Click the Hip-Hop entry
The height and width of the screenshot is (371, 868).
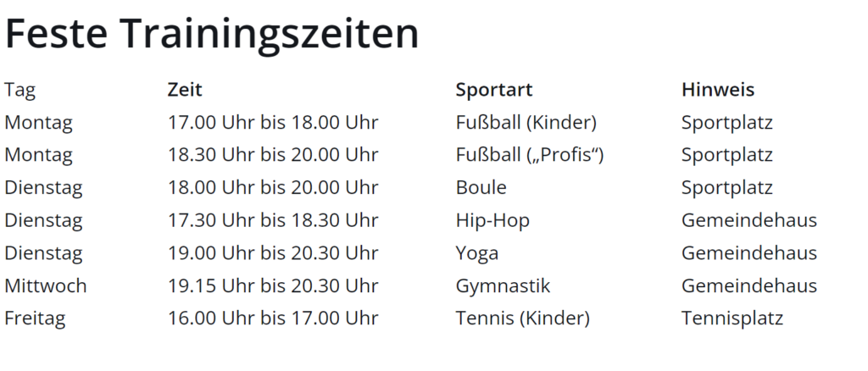492,220
